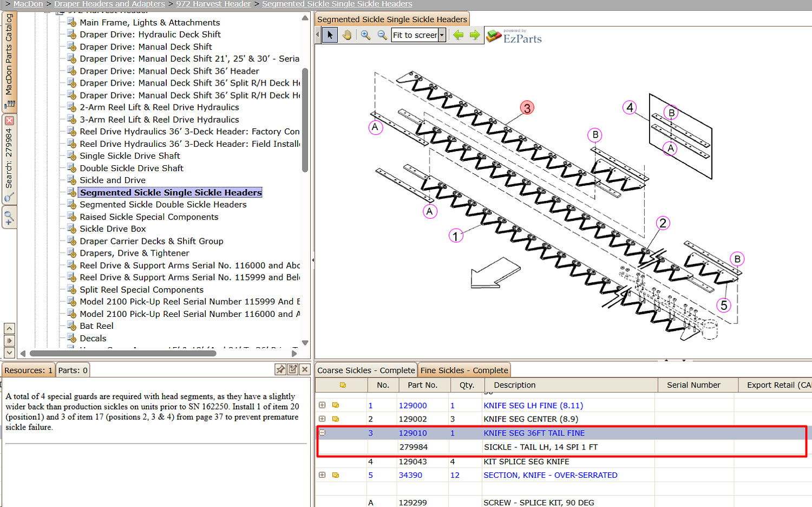Click the tree's horizontal scrollbar thumb

(x=123, y=354)
